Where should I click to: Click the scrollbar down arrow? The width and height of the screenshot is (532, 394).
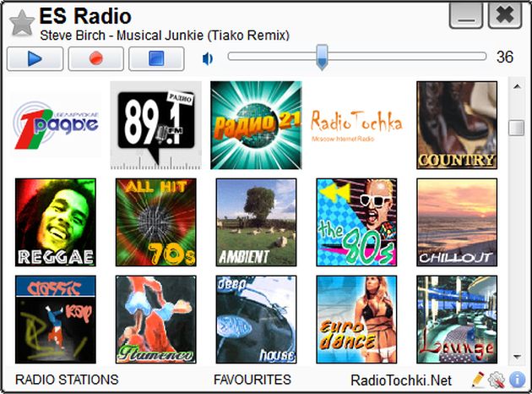517,357
